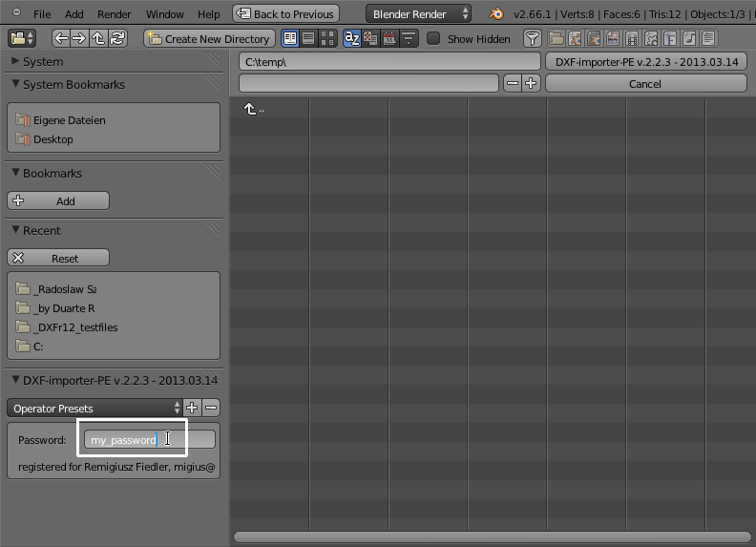Click the horizontal scrollbar of the file list
756x547 pixels.
[493, 536]
